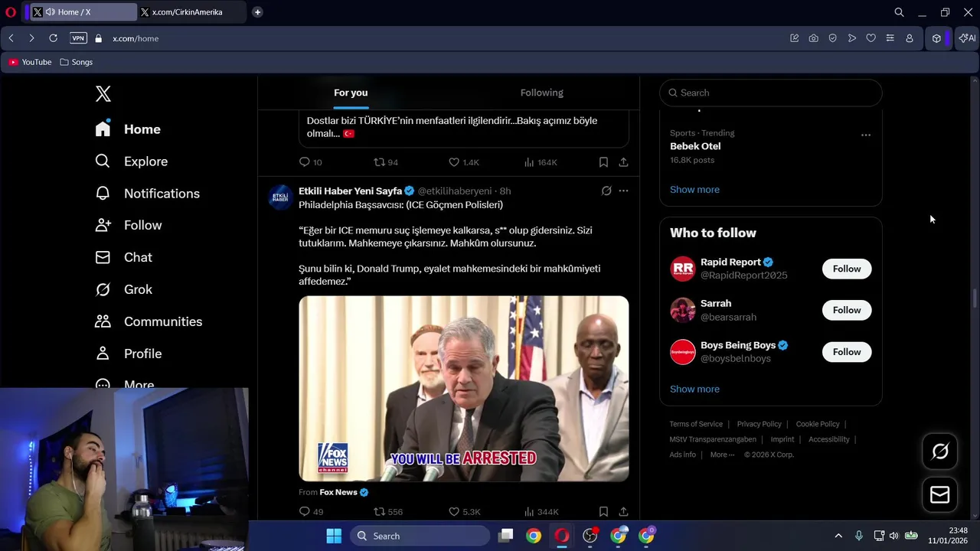This screenshot has width=980, height=551.
Task: Open Explore from sidebar
Action: [x=131, y=161]
